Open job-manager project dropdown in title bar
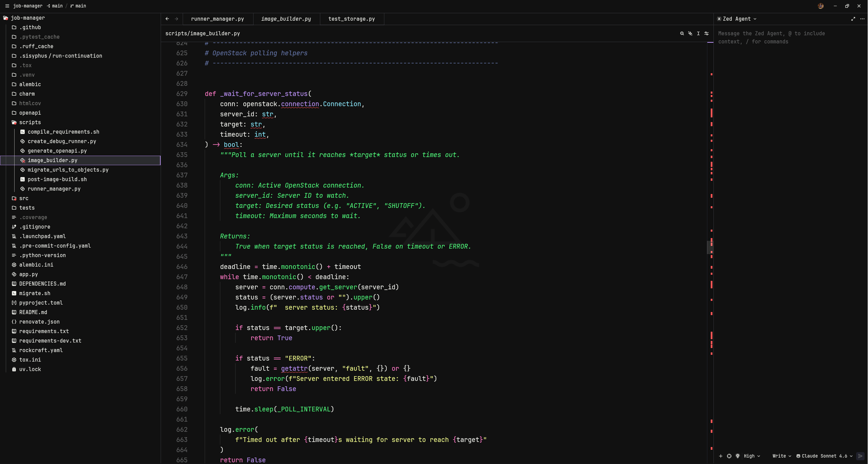 (x=28, y=6)
